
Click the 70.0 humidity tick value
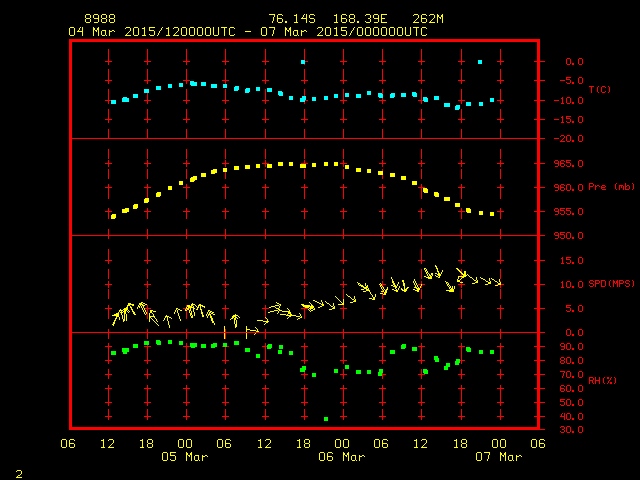(x=571, y=375)
